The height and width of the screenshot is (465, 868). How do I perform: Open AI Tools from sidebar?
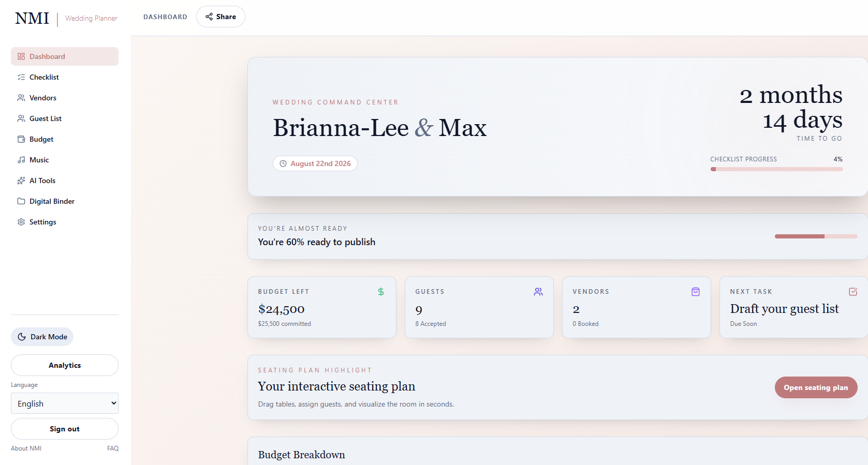click(x=65, y=181)
